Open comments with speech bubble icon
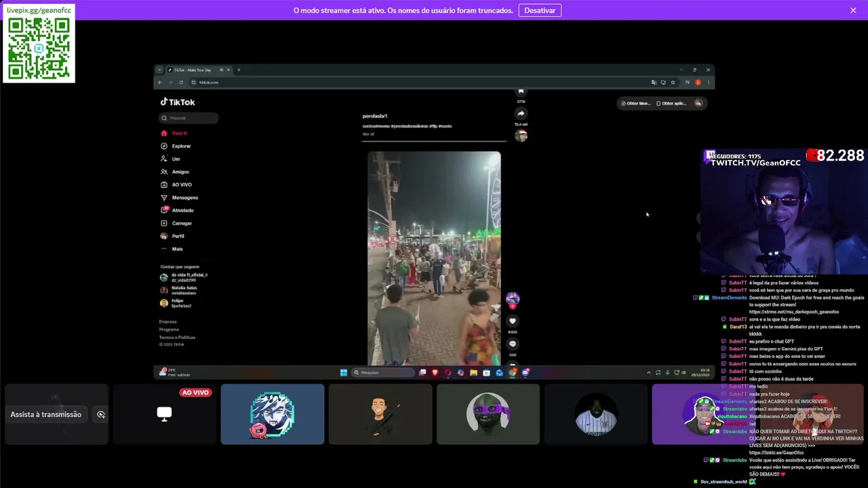Viewport: 868px width, 488px height. tap(513, 344)
